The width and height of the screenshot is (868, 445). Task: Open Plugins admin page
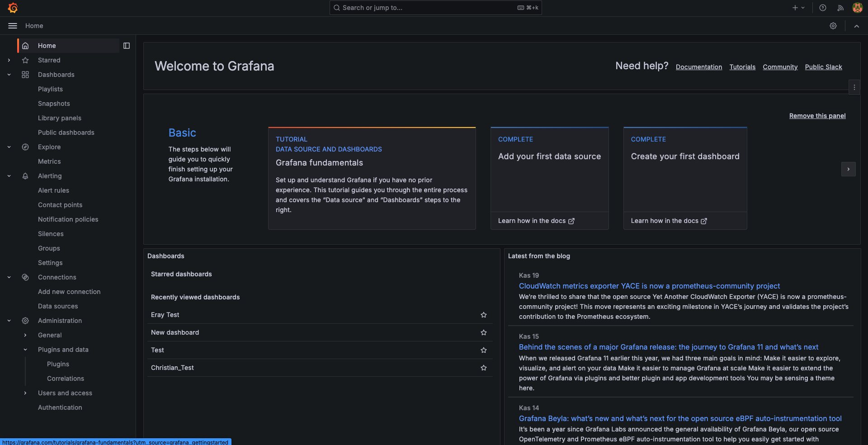click(x=58, y=364)
